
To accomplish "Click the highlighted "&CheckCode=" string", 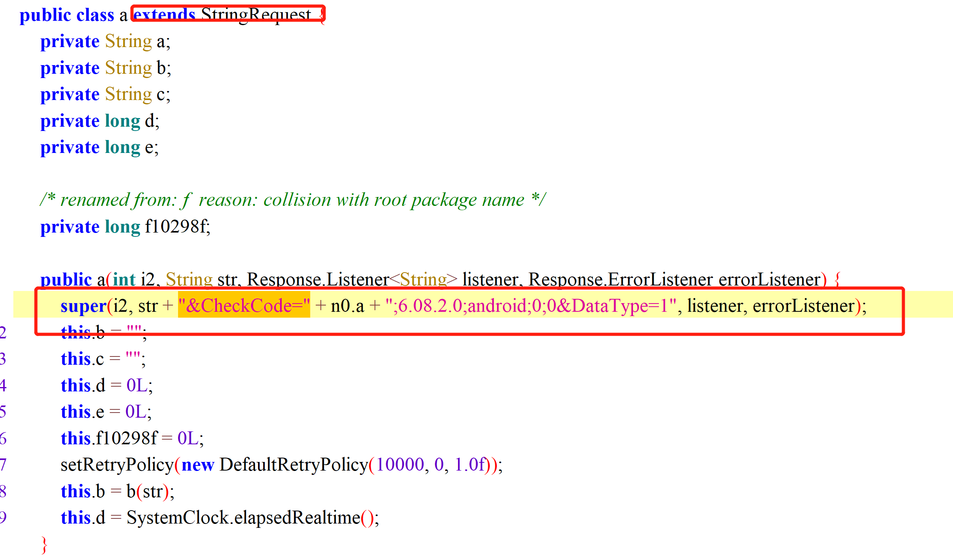I will point(244,305).
